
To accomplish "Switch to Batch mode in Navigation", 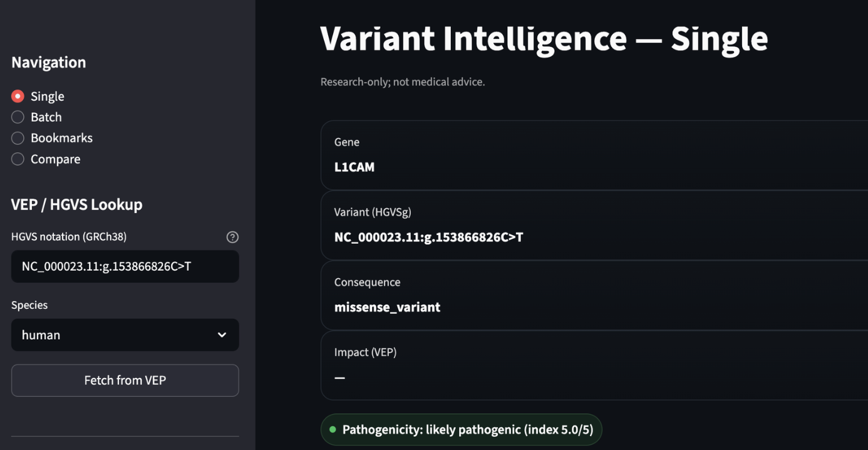I will (18, 117).
